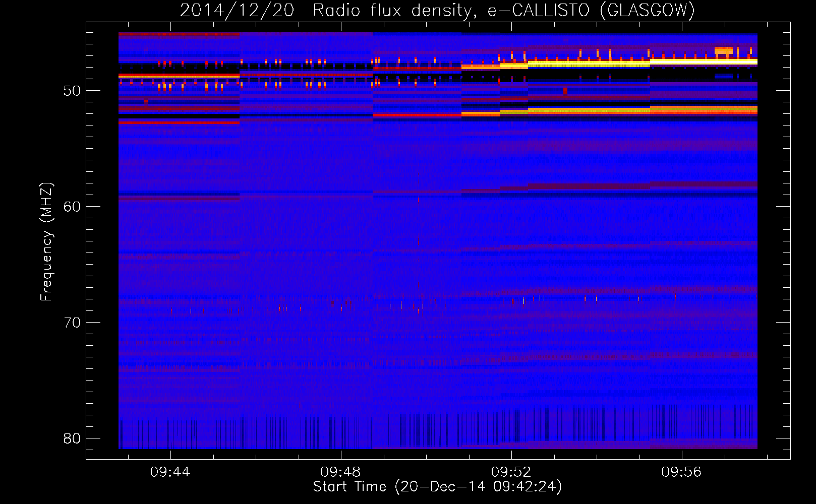Click the 'Frequency (MHZ)' axis label

click(46, 242)
